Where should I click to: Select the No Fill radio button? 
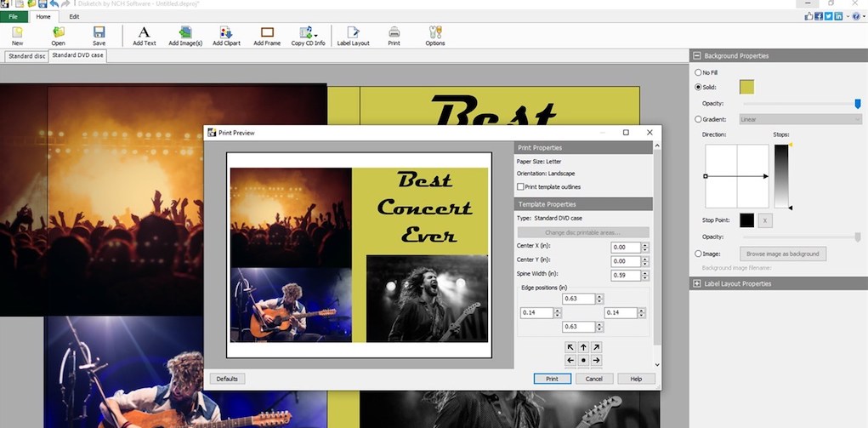(x=699, y=73)
